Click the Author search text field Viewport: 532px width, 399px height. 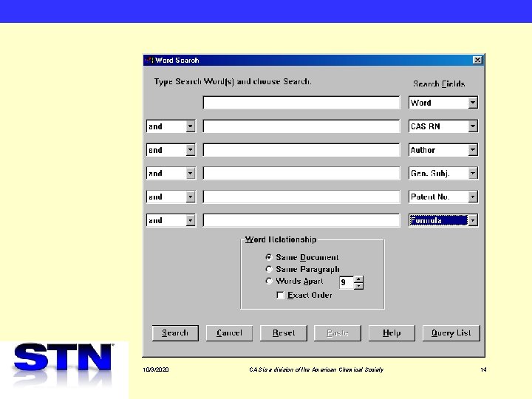301,149
